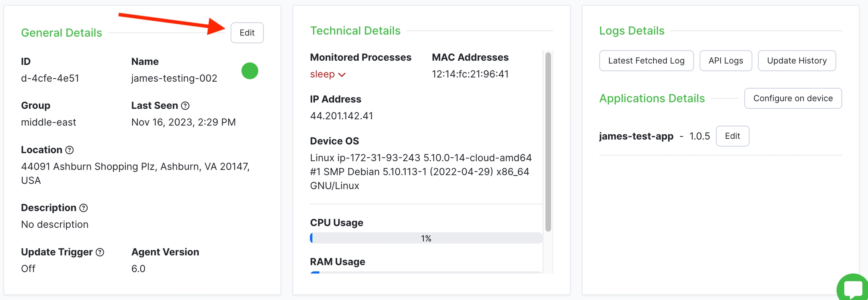The width and height of the screenshot is (868, 300).
Task: Open the green chat bubble widget
Action: point(853,288)
